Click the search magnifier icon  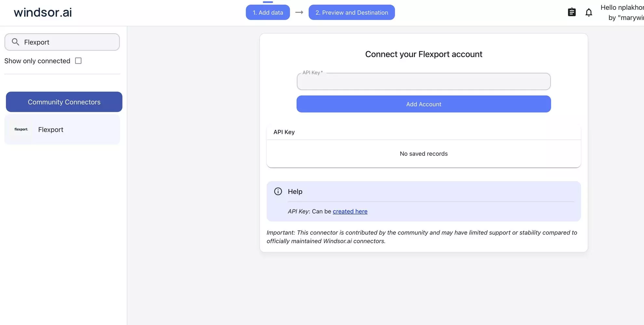coord(15,42)
